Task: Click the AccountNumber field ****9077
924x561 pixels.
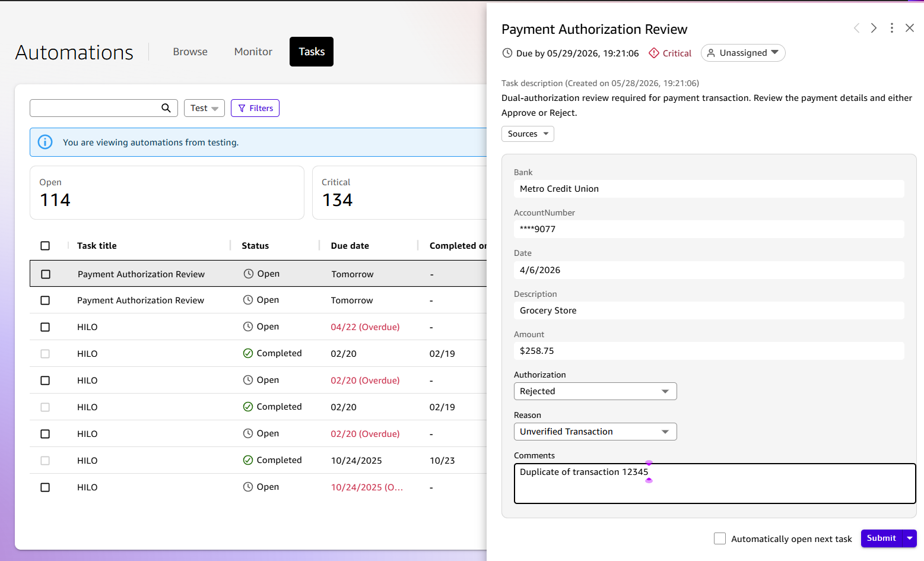Action: (709, 229)
